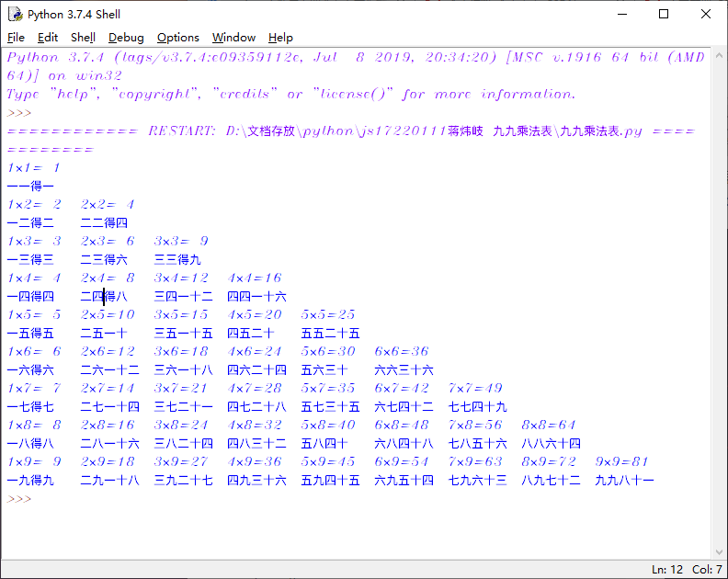Click the Ln: 12 status indicator
The width and height of the screenshot is (728, 579).
pyautogui.click(x=667, y=569)
